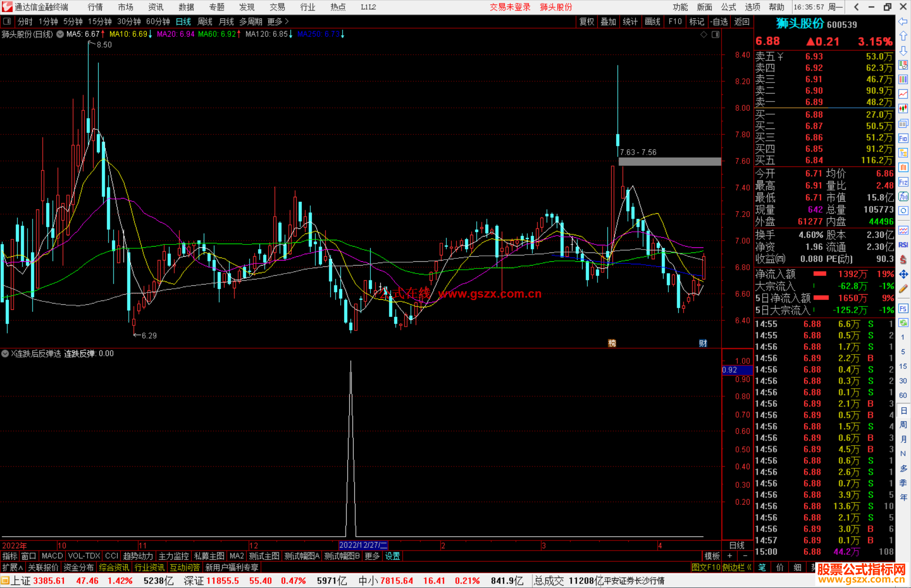Toggle the X连跌后反弹选 indicator circle
This screenshot has width=911, height=588.
(x=5, y=354)
